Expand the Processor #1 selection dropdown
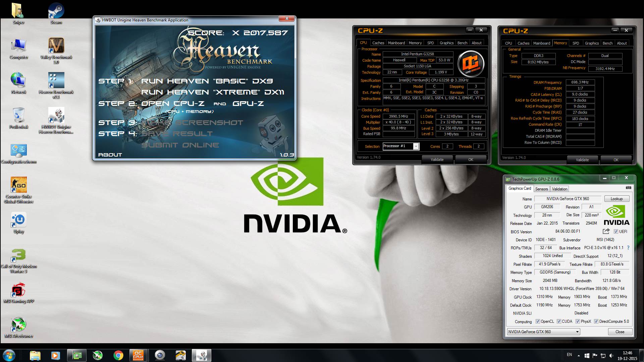Screen dimensions: 644x362 416,146
